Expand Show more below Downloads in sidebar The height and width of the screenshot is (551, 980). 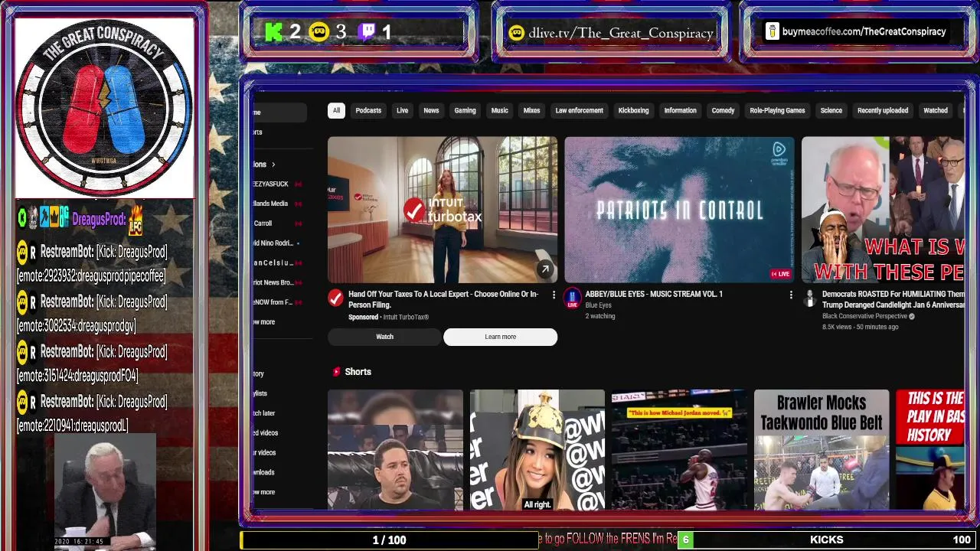coord(264,492)
